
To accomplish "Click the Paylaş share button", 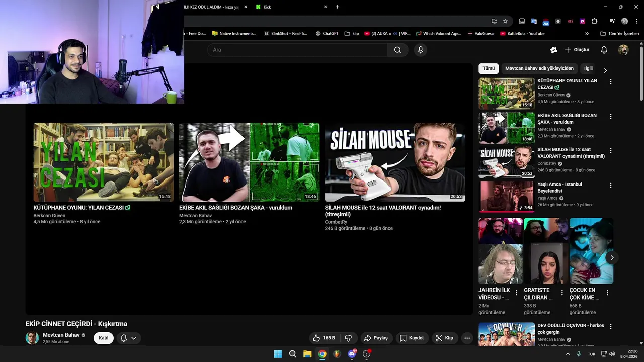I will [376, 338].
